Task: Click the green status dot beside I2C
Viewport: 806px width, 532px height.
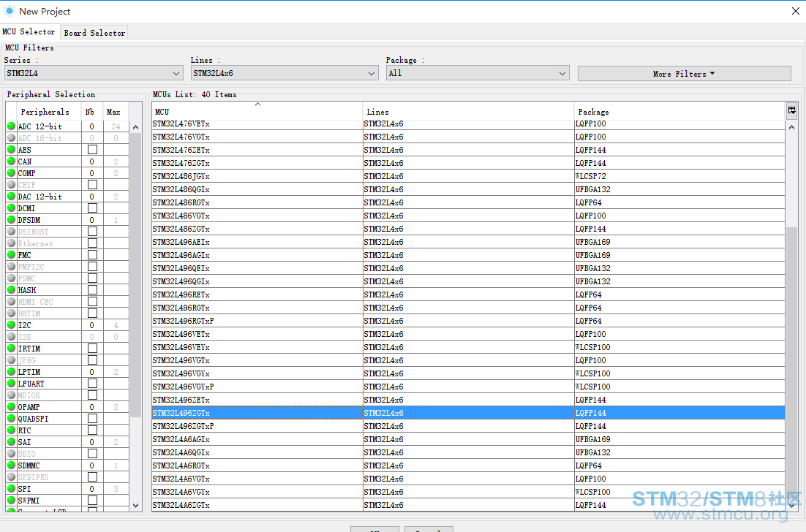Action: coord(11,325)
